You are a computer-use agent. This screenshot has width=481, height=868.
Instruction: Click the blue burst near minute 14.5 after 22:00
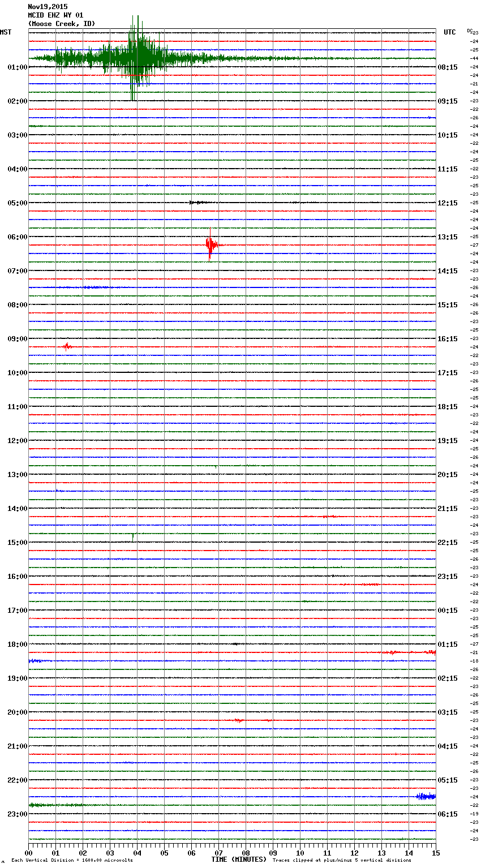[426, 796]
